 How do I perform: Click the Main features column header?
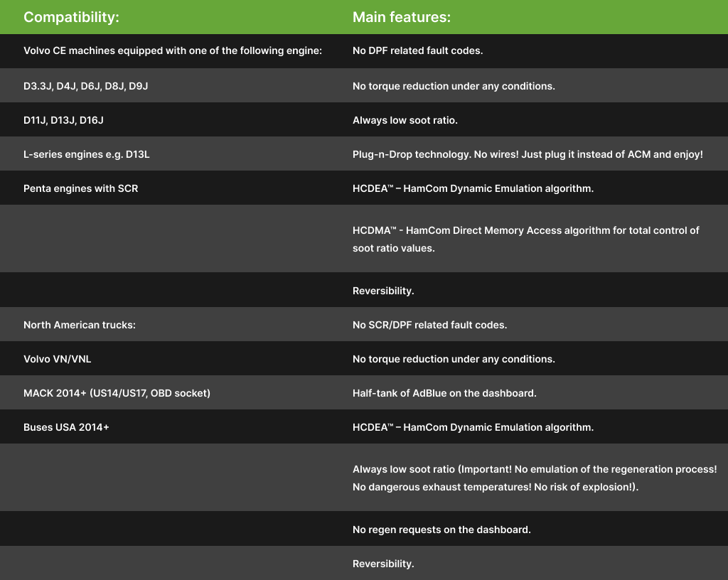tap(401, 17)
